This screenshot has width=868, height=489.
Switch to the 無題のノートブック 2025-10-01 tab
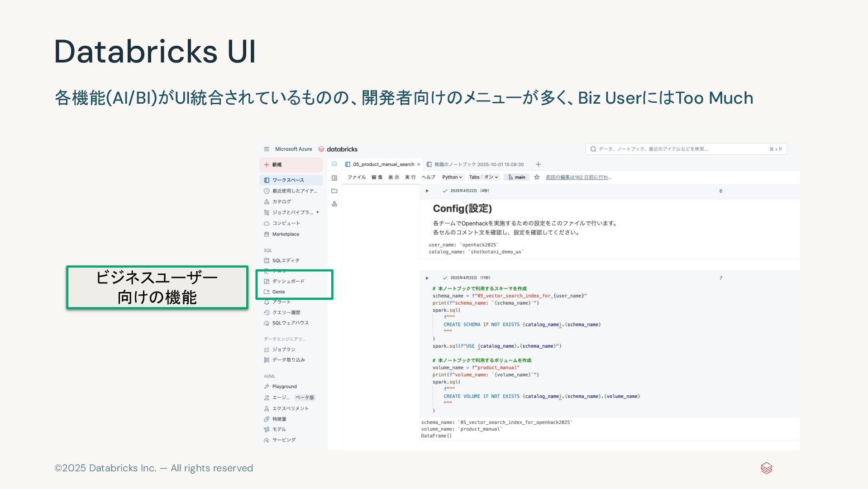475,164
